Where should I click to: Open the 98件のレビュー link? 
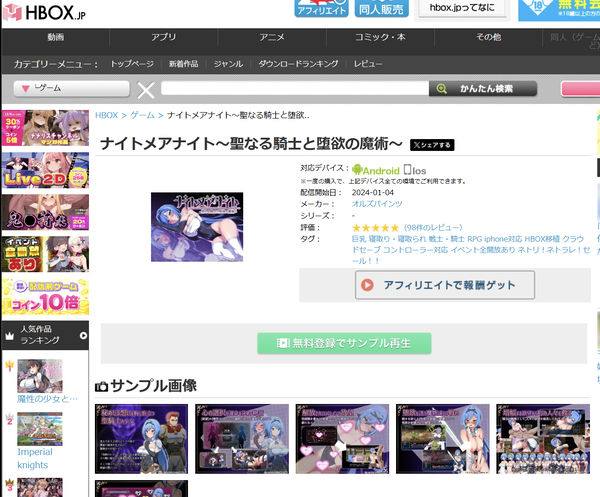point(433,228)
